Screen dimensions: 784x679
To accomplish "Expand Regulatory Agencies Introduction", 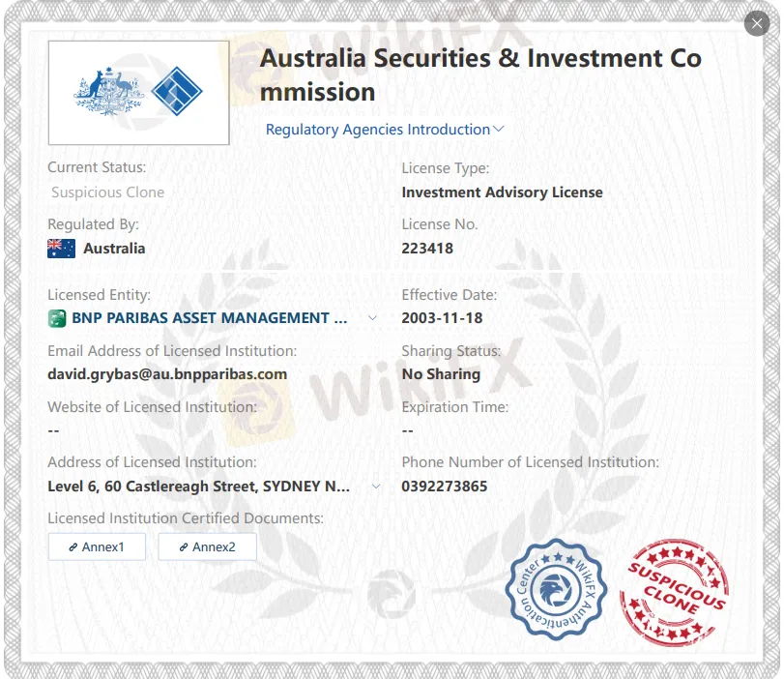I will tap(385, 129).
